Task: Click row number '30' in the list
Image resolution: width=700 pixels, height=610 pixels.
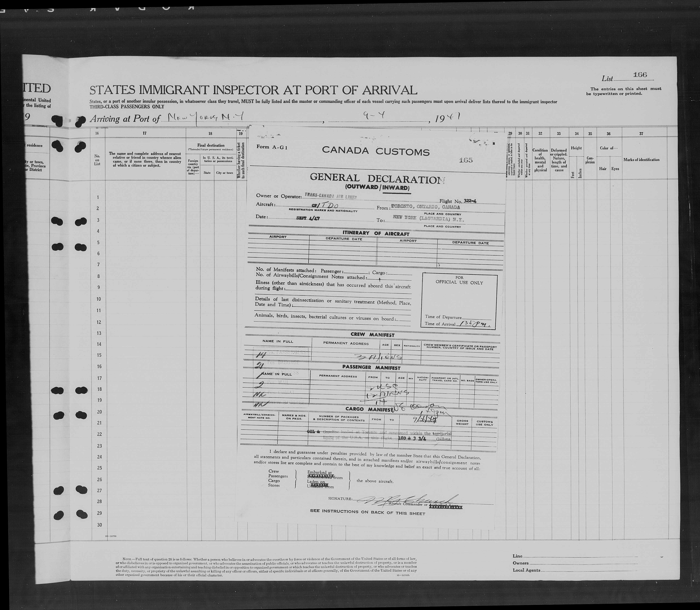Action: coord(99,525)
